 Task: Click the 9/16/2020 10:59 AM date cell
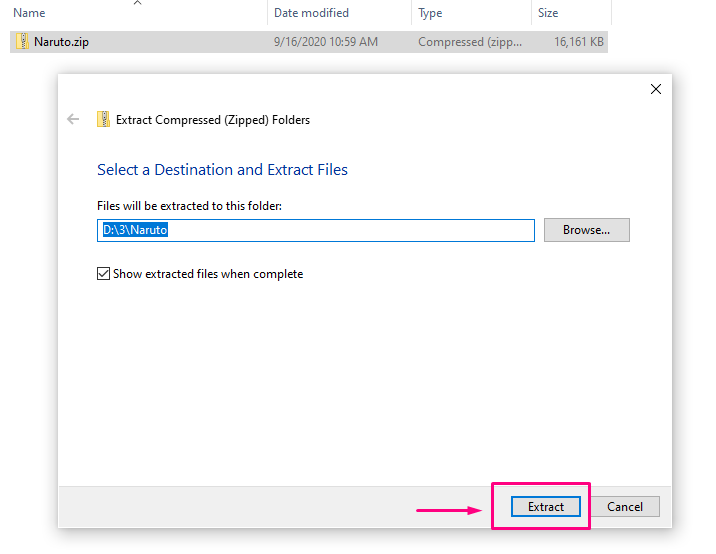pyautogui.click(x=326, y=42)
